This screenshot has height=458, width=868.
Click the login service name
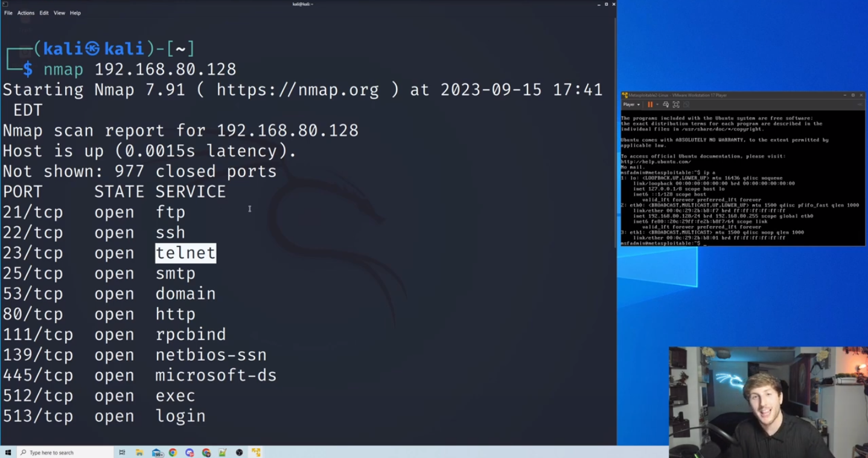(x=180, y=416)
